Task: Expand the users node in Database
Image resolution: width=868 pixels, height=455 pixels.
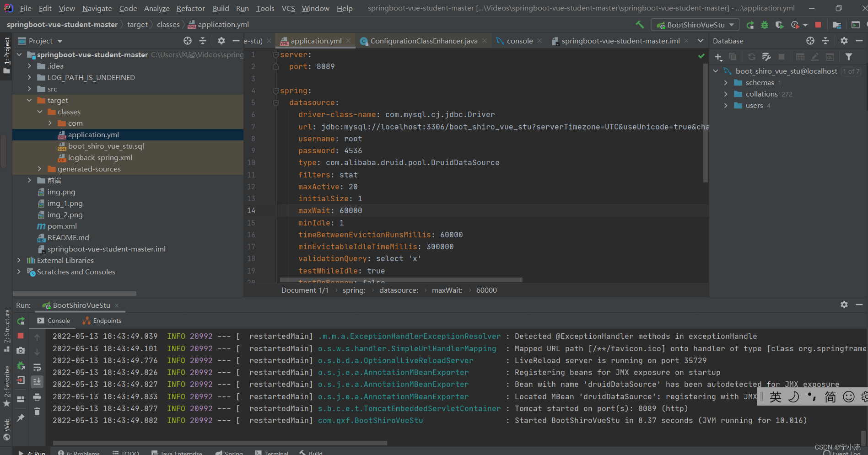Action: point(726,105)
